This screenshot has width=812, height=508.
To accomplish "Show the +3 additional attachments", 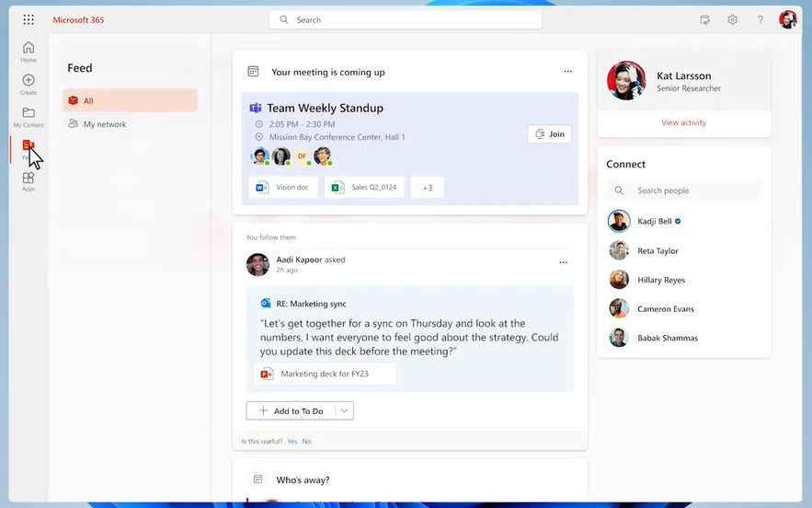I will click(428, 187).
